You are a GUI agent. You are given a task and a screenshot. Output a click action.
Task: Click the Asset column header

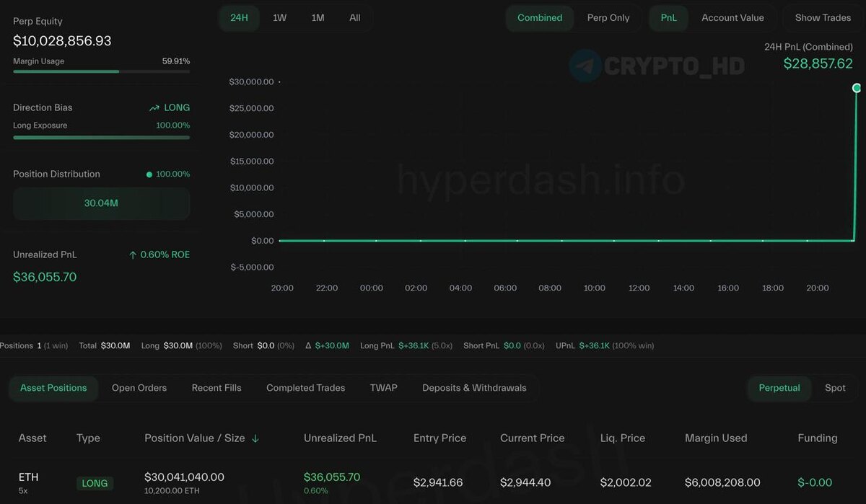tap(32, 438)
